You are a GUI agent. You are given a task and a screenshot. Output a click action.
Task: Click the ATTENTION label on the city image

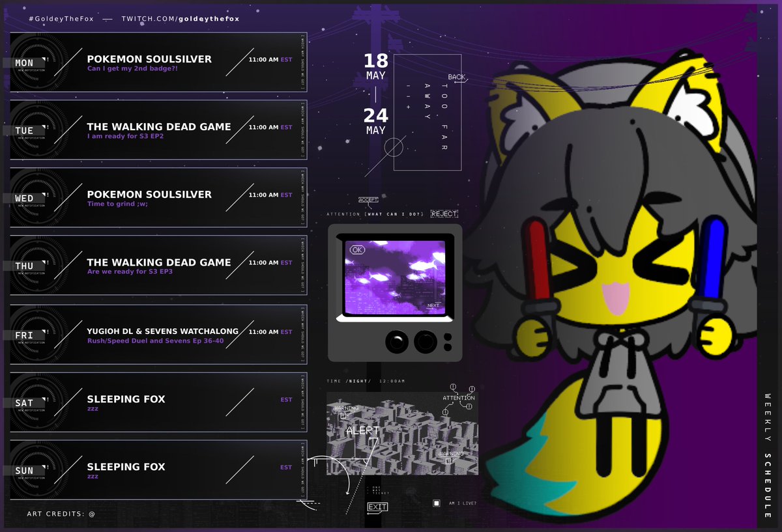tap(459, 398)
